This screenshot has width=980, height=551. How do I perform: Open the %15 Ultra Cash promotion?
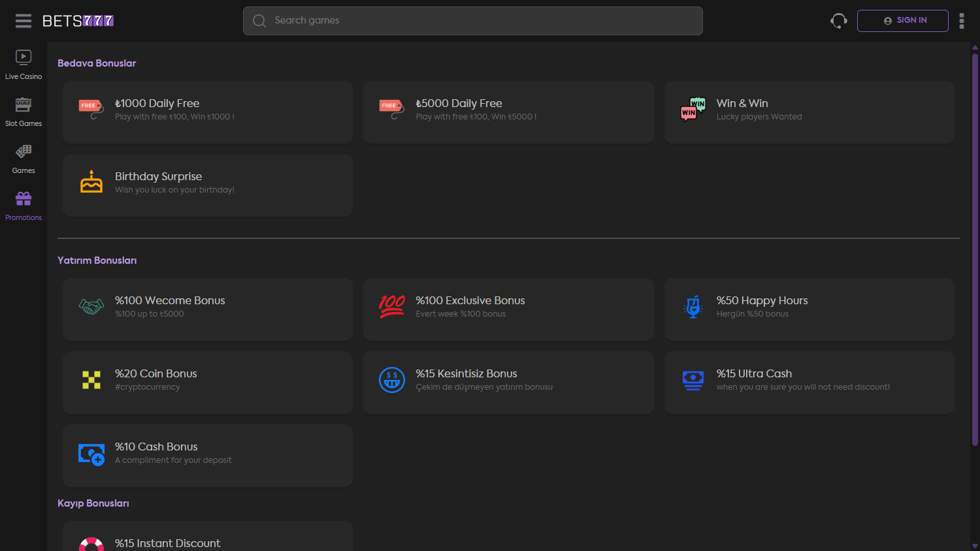(808, 382)
